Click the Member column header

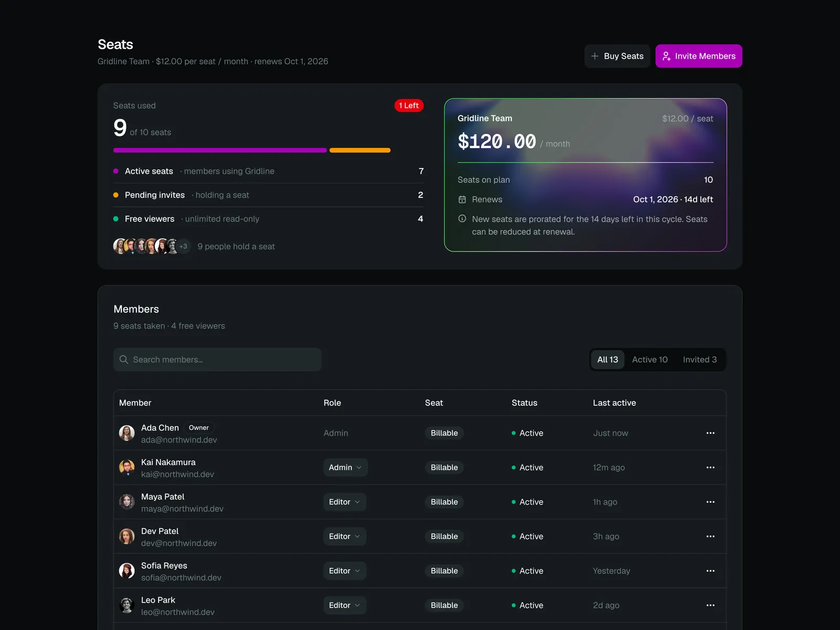click(135, 403)
